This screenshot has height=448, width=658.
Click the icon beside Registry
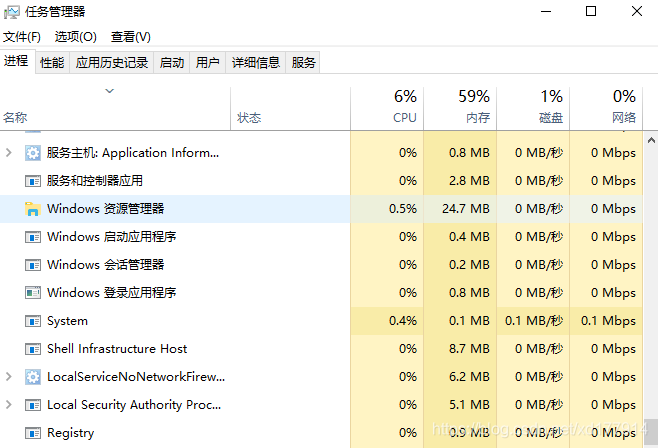coord(33,433)
